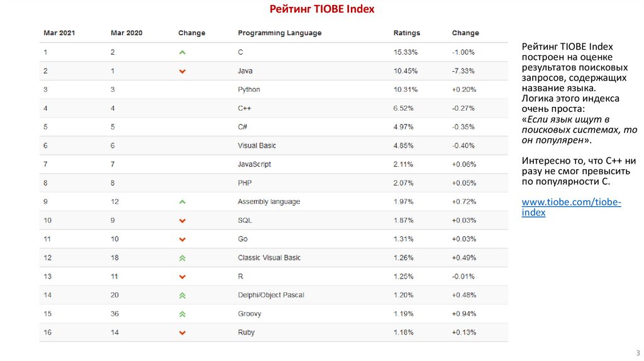
Task: Click the double up arrow for Classic Visual Basic
Action: tap(182, 258)
